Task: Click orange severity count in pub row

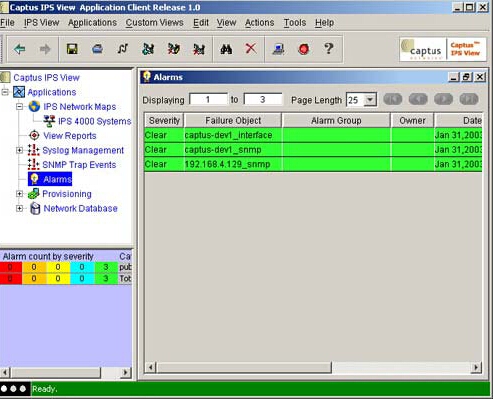Action: coord(34,267)
